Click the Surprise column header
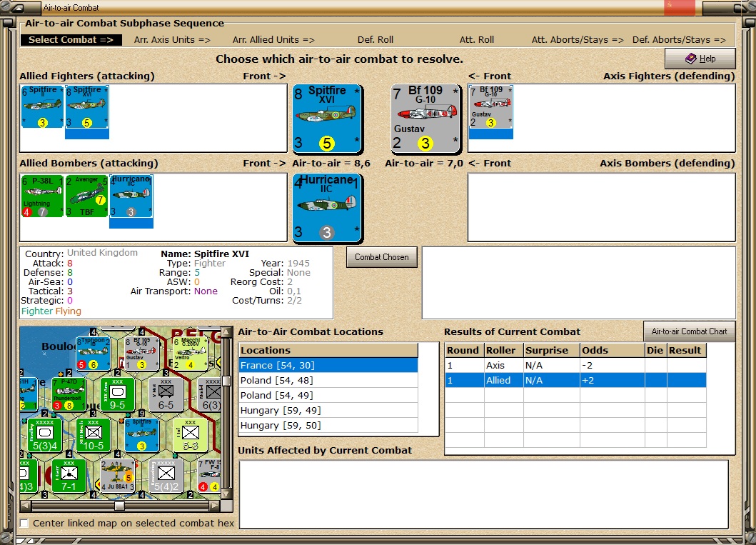This screenshot has height=545, width=756. click(x=552, y=350)
